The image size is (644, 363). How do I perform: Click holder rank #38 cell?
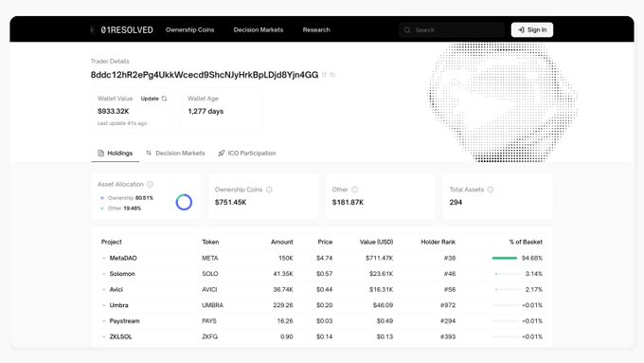(450, 258)
